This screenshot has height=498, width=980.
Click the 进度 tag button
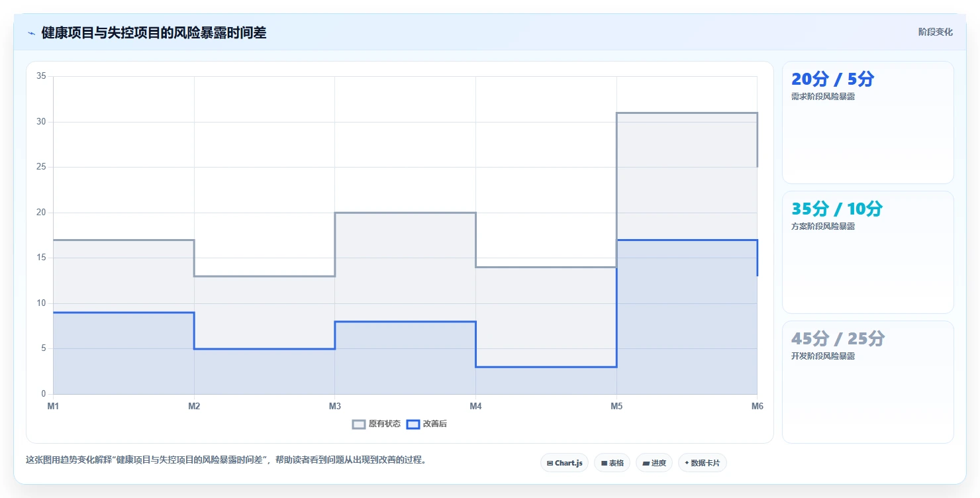pyautogui.click(x=654, y=463)
